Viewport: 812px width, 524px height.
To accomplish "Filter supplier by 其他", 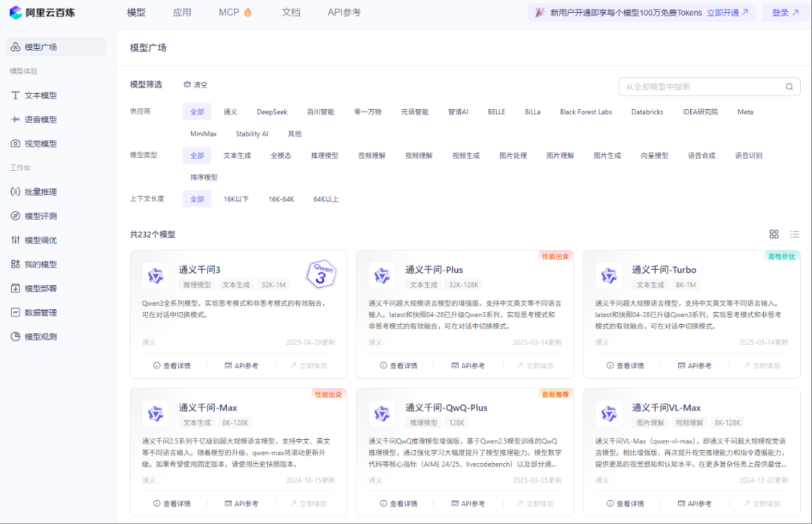I will tap(295, 134).
